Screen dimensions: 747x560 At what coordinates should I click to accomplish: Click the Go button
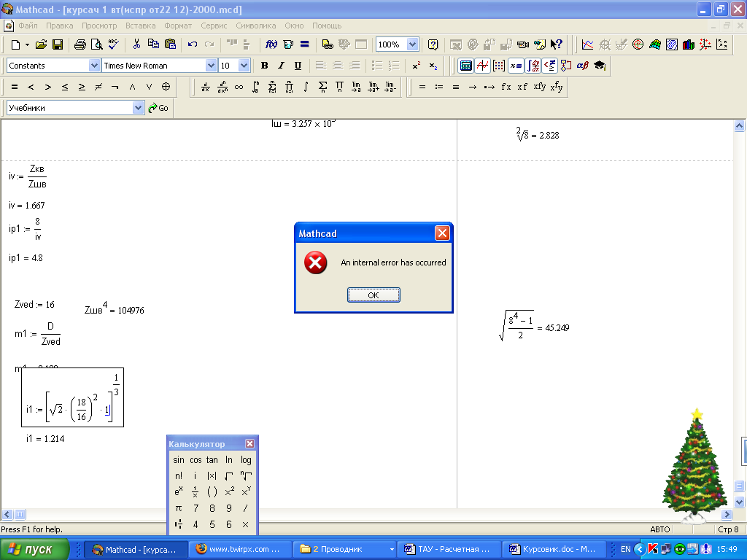point(158,108)
